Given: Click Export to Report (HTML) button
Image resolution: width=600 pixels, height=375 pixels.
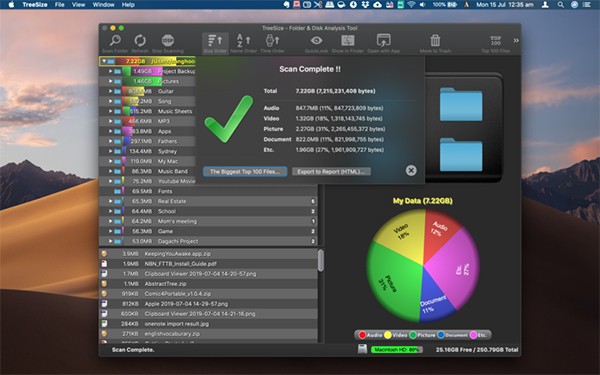Looking at the screenshot, I should pyautogui.click(x=331, y=171).
